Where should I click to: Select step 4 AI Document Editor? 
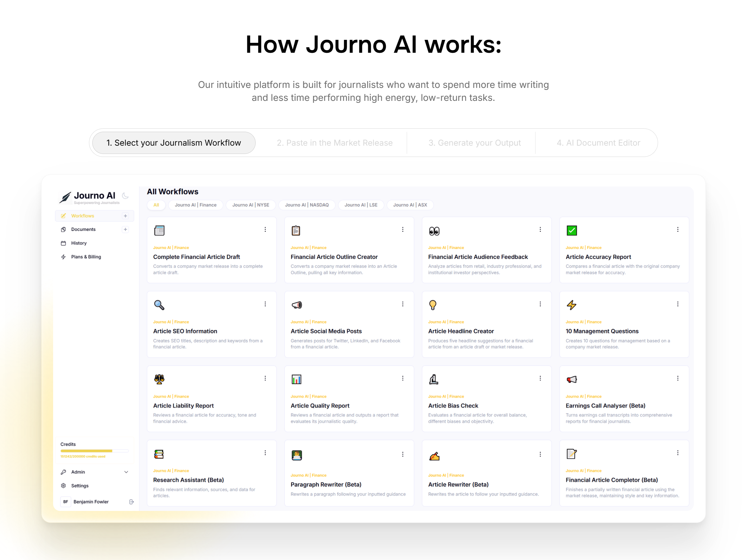coord(598,143)
